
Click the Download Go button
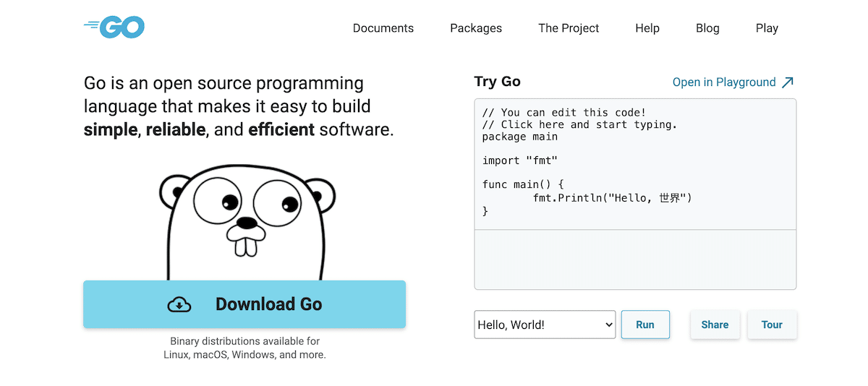[x=244, y=304]
